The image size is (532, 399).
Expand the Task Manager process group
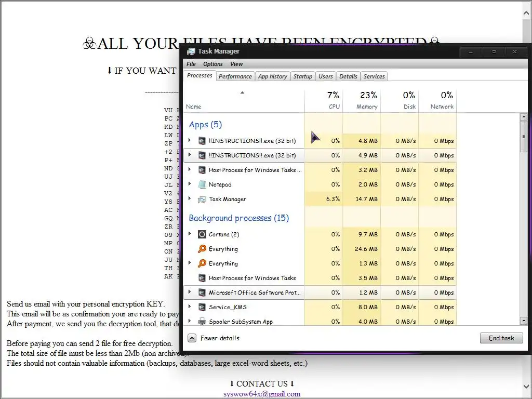[x=190, y=198]
